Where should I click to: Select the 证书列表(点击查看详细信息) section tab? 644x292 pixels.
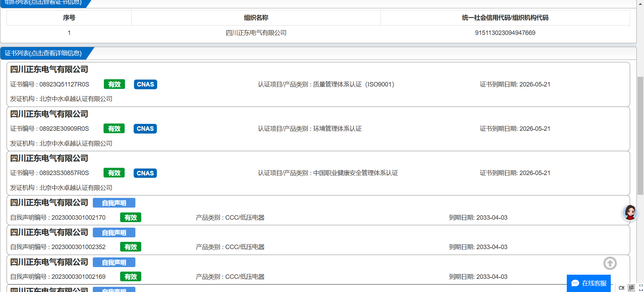point(43,53)
